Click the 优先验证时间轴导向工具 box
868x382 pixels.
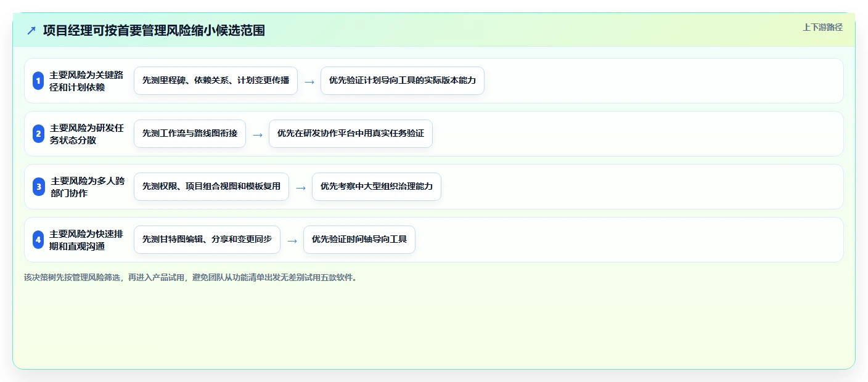click(359, 240)
